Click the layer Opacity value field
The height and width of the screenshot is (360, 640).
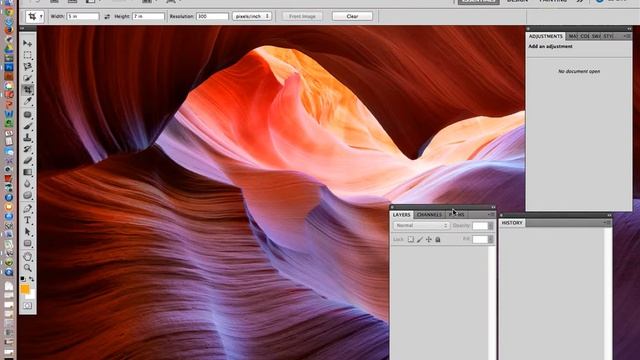[x=480, y=225]
